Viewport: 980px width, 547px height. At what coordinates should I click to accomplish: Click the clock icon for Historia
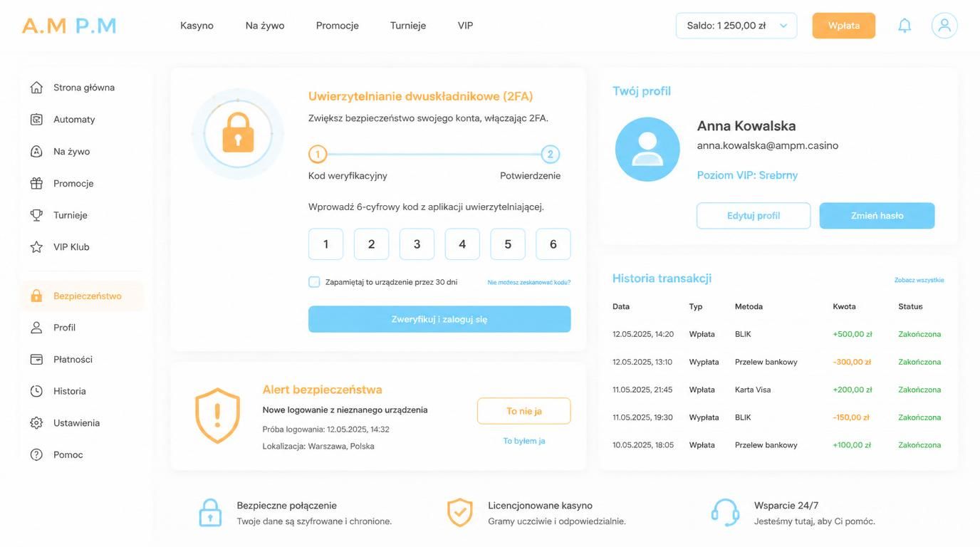pyautogui.click(x=36, y=391)
